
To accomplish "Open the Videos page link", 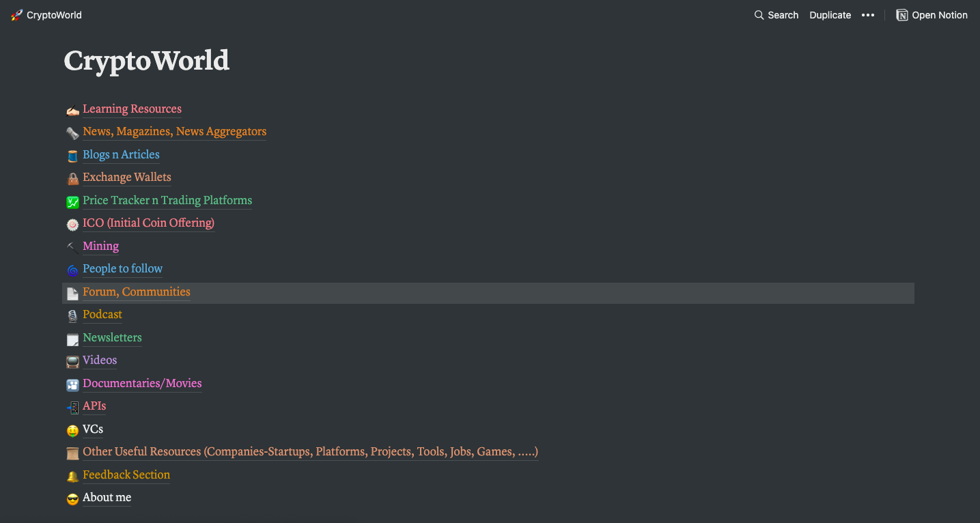I will (100, 361).
